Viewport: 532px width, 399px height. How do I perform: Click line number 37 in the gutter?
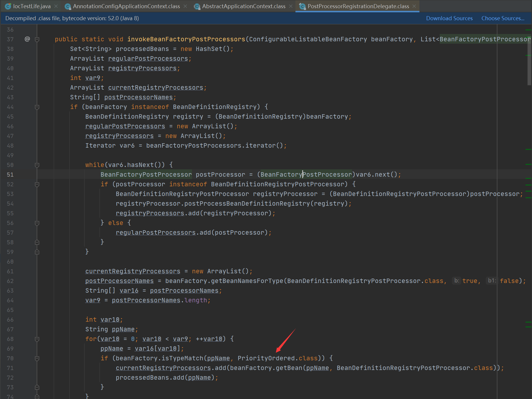pyautogui.click(x=10, y=39)
